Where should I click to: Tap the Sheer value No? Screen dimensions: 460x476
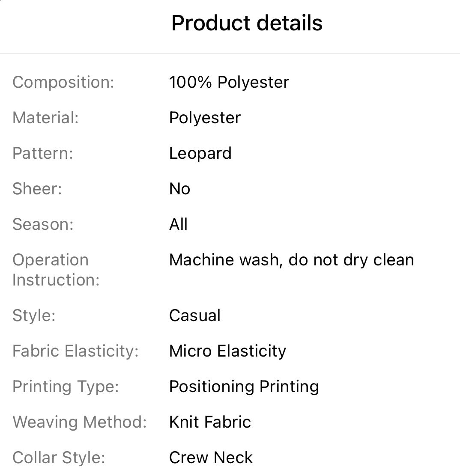[179, 189]
